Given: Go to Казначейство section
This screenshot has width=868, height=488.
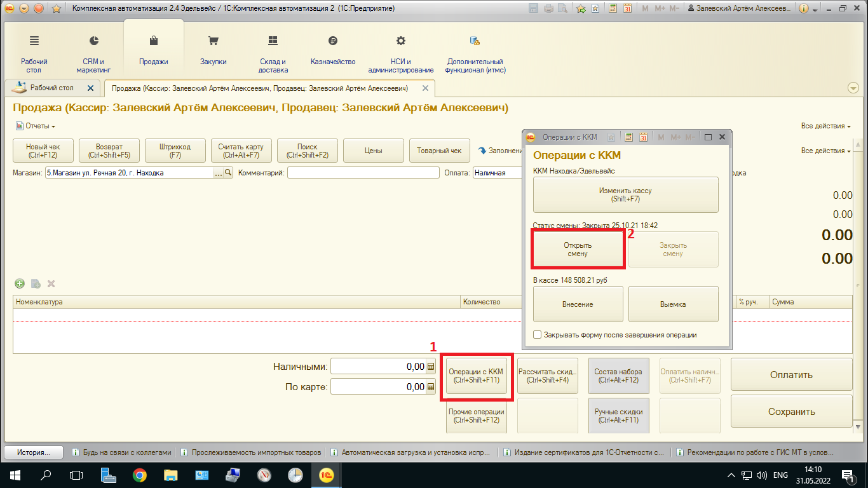Looking at the screenshot, I should [x=332, y=51].
